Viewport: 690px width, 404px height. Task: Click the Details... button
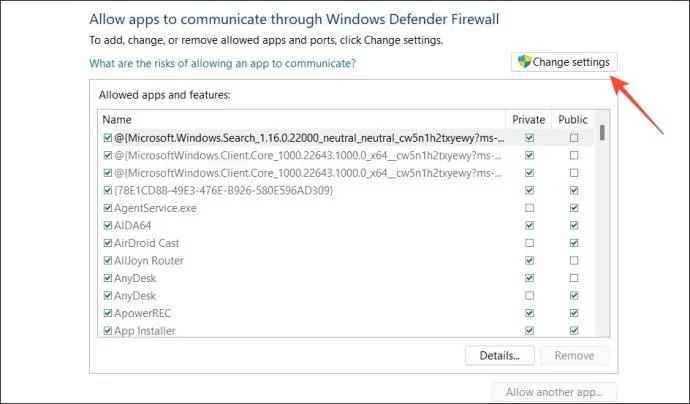click(x=499, y=356)
